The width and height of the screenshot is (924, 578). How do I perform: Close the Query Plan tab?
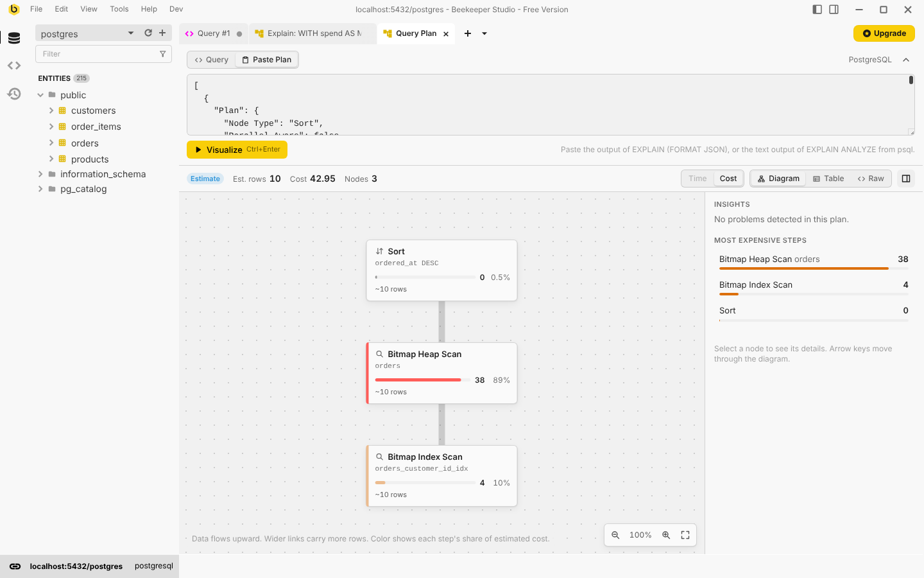[x=446, y=34]
